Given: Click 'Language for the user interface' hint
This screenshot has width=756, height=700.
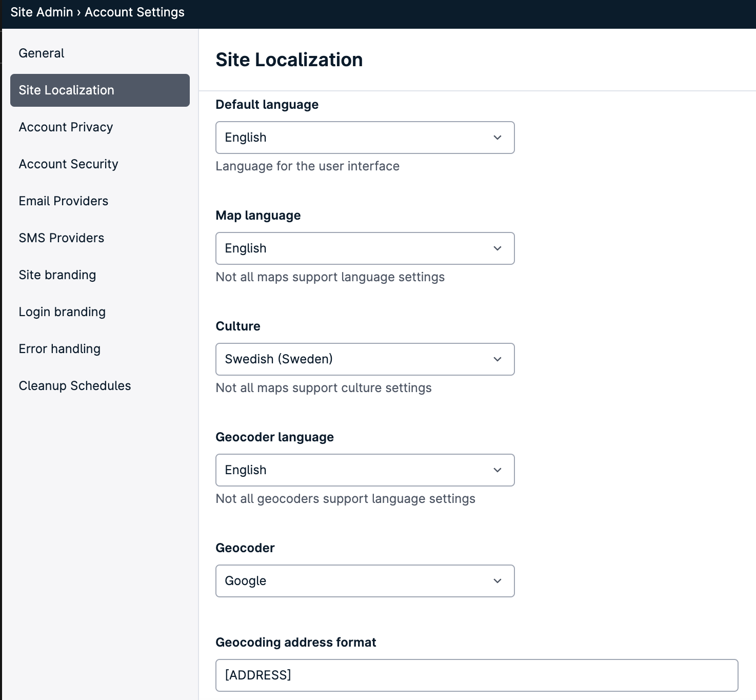Looking at the screenshot, I should click(x=308, y=166).
